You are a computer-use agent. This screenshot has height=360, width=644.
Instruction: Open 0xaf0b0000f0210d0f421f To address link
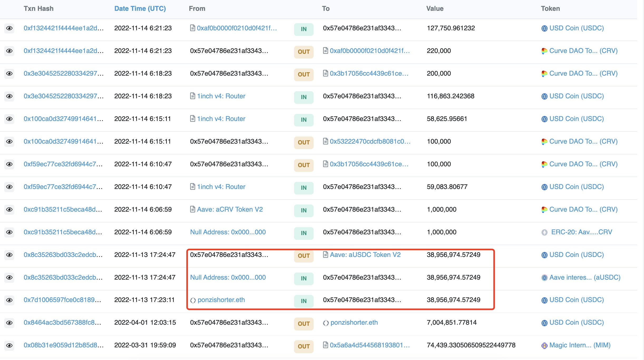point(370,51)
